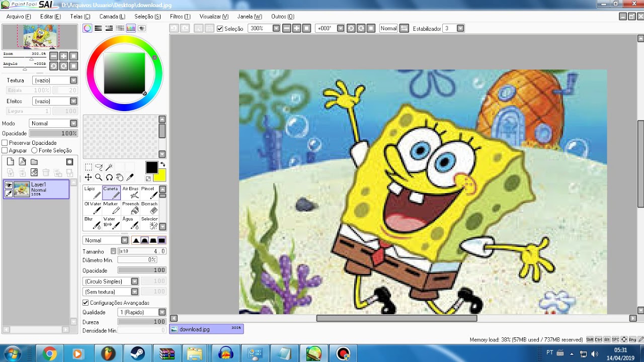This screenshot has height=362, width=644.
Task: Zoom out using the toolbar minus button
Action: [x=287, y=28]
